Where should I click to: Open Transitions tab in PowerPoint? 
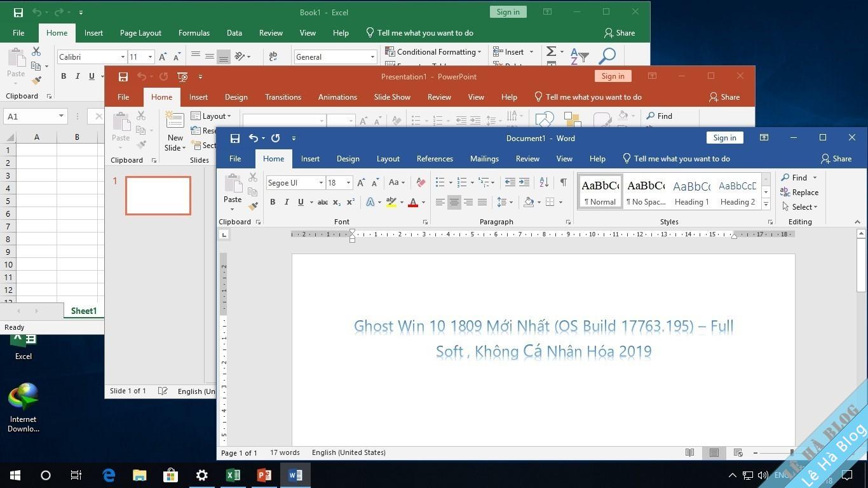pos(283,97)
